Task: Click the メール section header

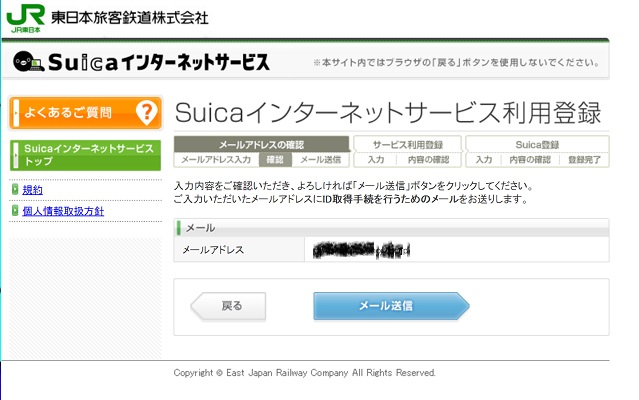Action: pyautogui.click(x=391, y=228)
